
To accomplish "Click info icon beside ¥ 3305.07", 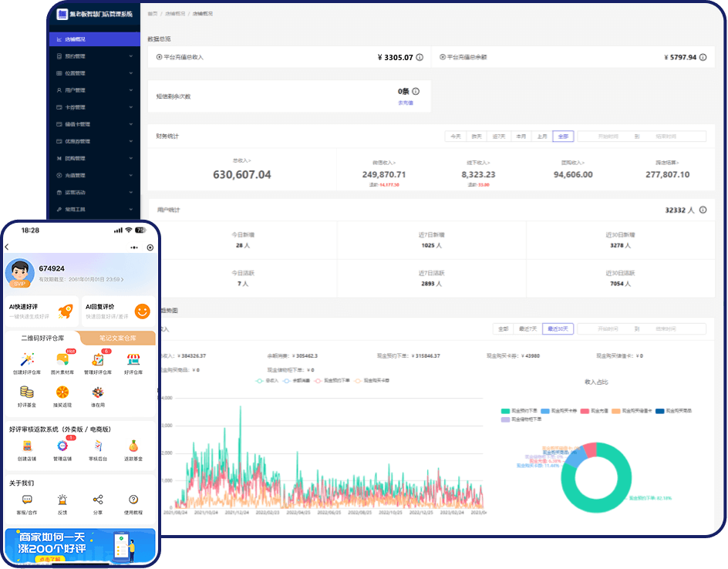I will pos(420,57).
